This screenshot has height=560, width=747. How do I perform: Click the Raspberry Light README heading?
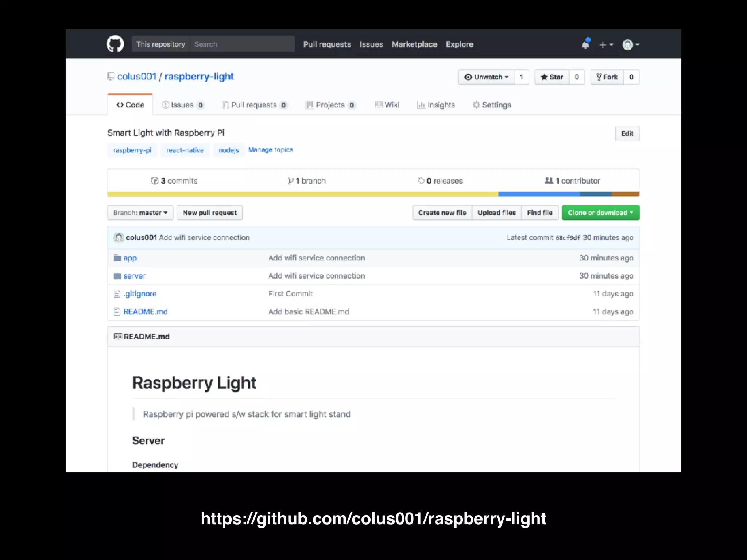tap(194, 383)
